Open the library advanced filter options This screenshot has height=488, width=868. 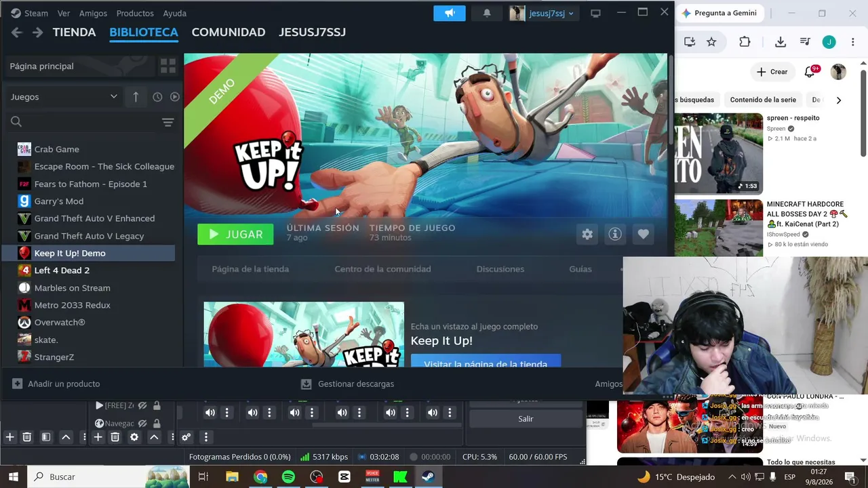point(167,122)
